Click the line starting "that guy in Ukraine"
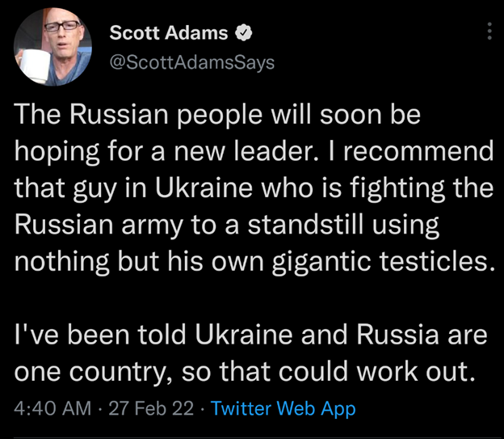504x439 pixels. tap(254, 189)
